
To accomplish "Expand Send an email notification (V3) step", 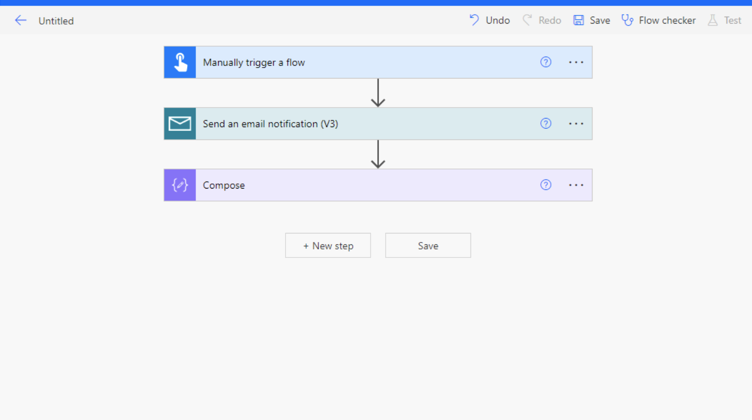I will coord(378,124).
